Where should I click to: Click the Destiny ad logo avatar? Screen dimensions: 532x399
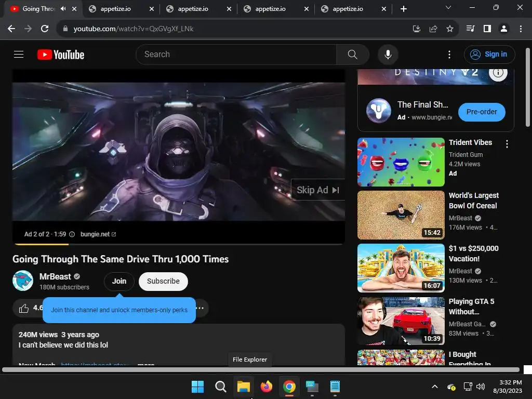379,111
